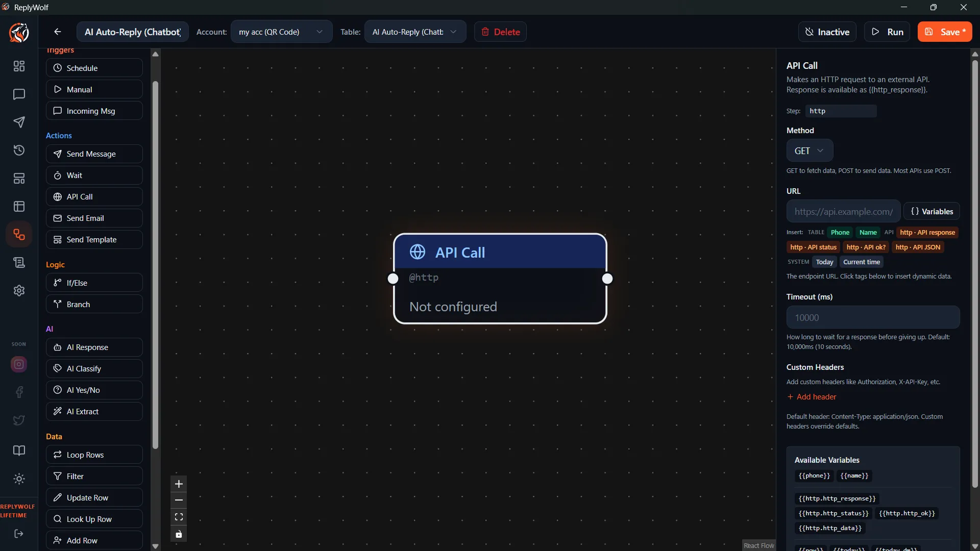980x551 pixels.
Task: Add a Filter data node
Action: point(94,476)
